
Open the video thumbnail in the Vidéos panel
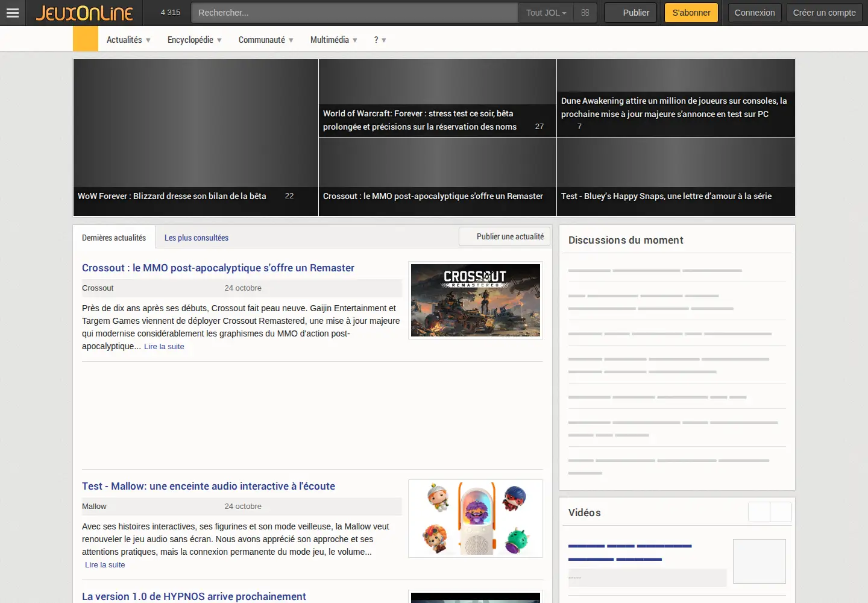click(x=759, y=561)
